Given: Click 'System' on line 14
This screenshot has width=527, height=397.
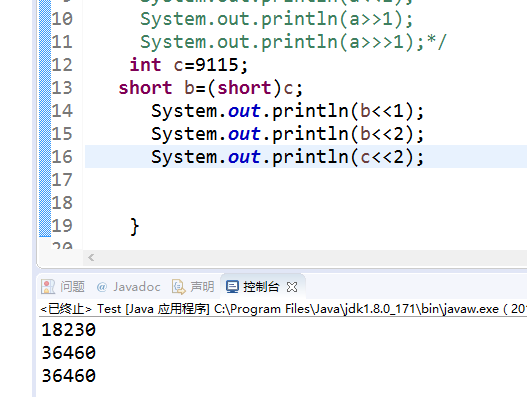Looking at the screenshot, I should [184, 111].
